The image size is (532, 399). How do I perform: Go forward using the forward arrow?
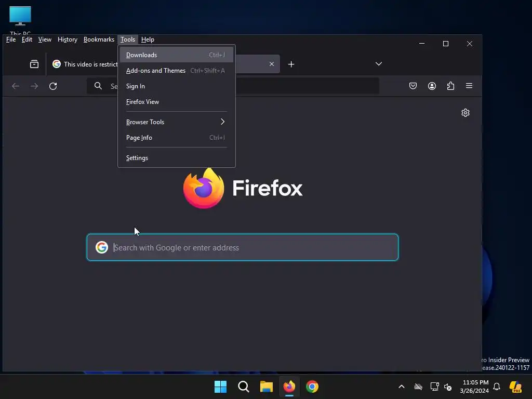pos(34,86)
